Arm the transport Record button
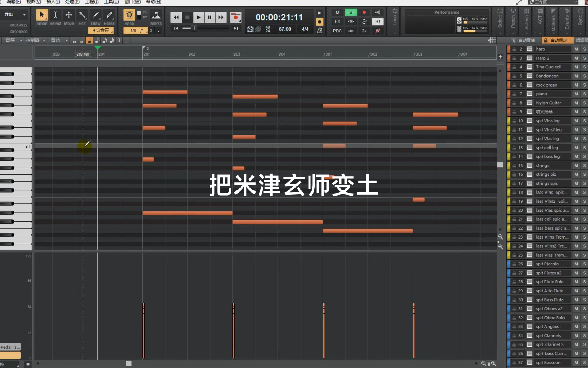This screenshot has height=368, width=588. [235, 17]
